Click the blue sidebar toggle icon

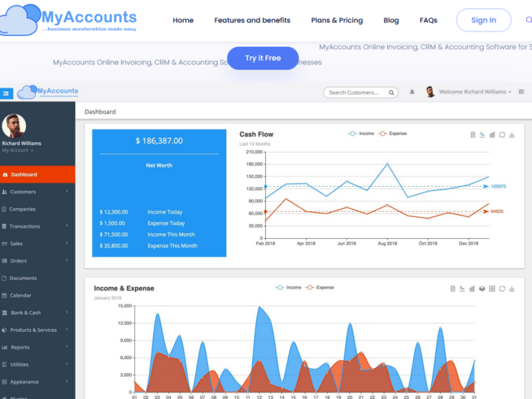tap(6, 93)
